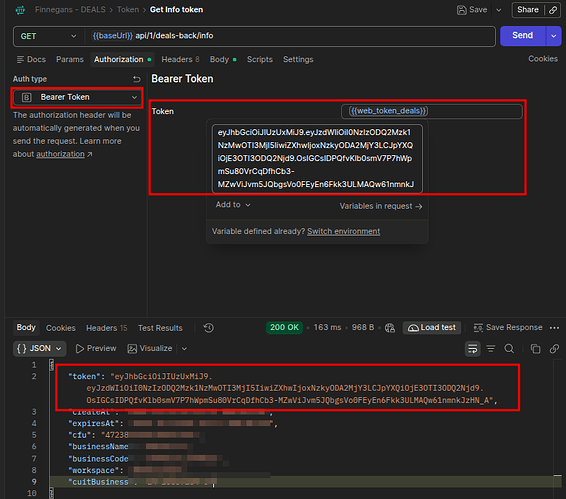
Task: Open the Bearer Token auth type dropdown
Action: tap(78, 97)
